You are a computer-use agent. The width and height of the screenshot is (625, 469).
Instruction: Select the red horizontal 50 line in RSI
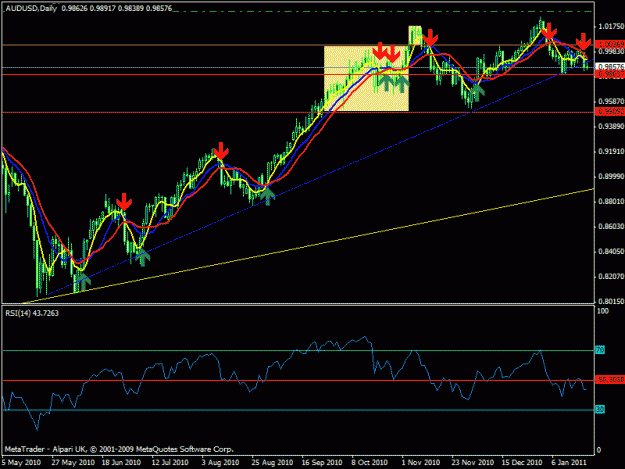pos(298,381)
